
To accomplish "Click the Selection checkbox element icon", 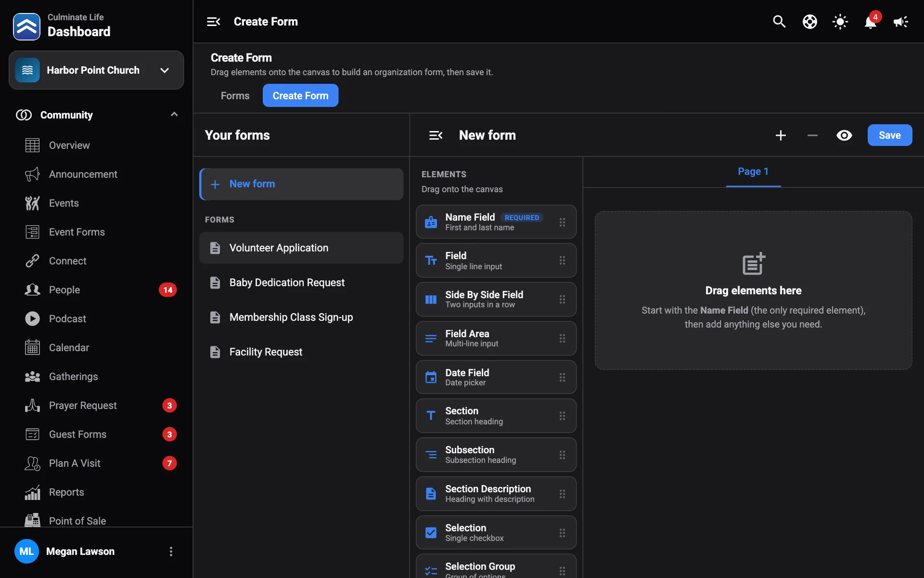I will [431, 533].
